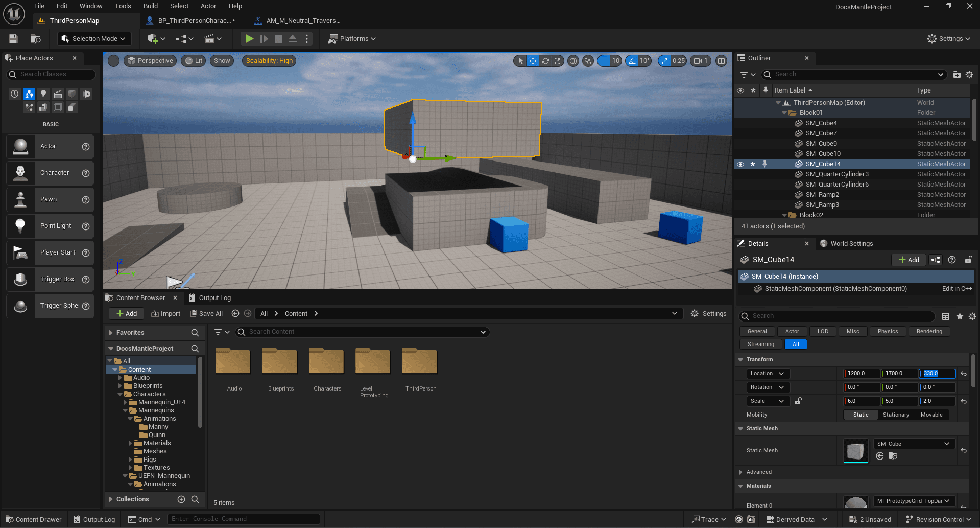Click the Search Content input field
The width and height of the screenshot is (980, 528).
363,332
